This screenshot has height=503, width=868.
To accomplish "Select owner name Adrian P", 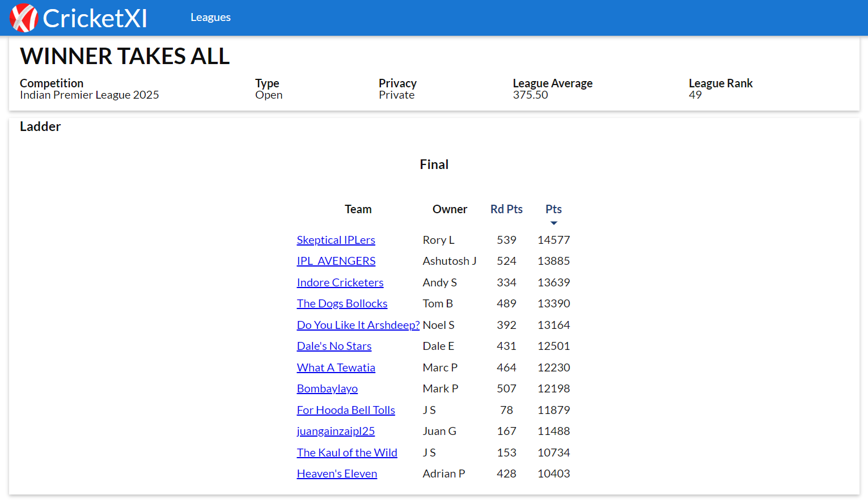I will click(444, 474).
